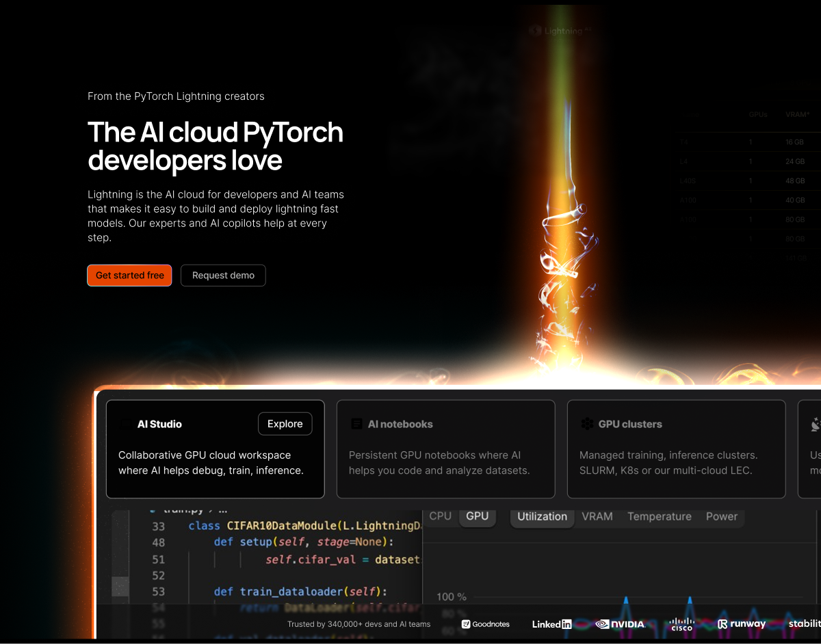
Task: Select the AI notebooks card title
Action: pyautogui.click(x=400, y=424)
